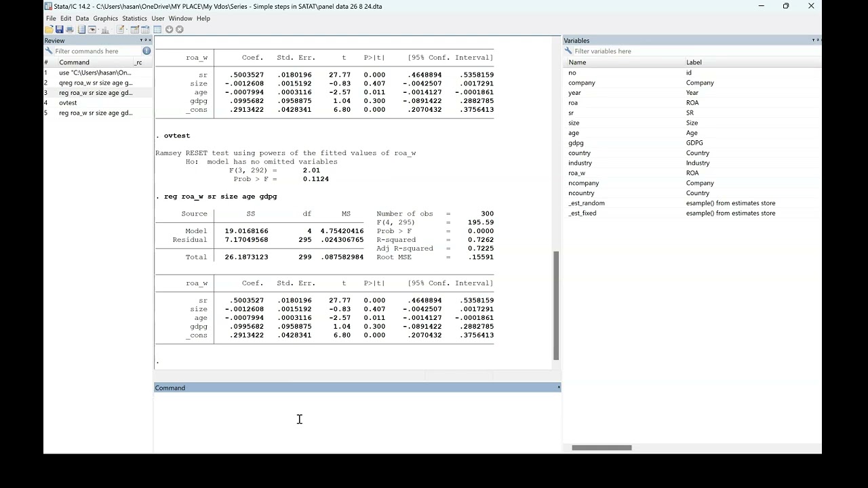
Task: Click the Open file folder icon
Action: coord(49,29)
